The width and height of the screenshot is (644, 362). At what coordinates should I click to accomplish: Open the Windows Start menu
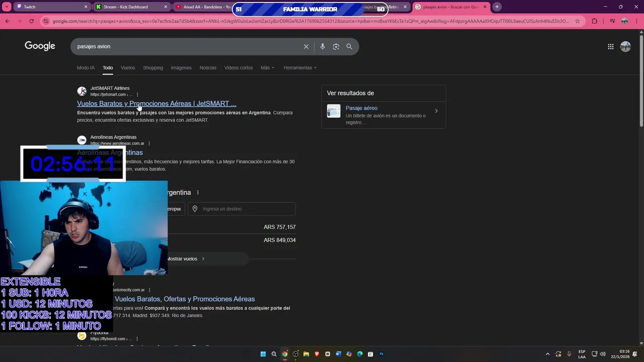coord(263,354)
